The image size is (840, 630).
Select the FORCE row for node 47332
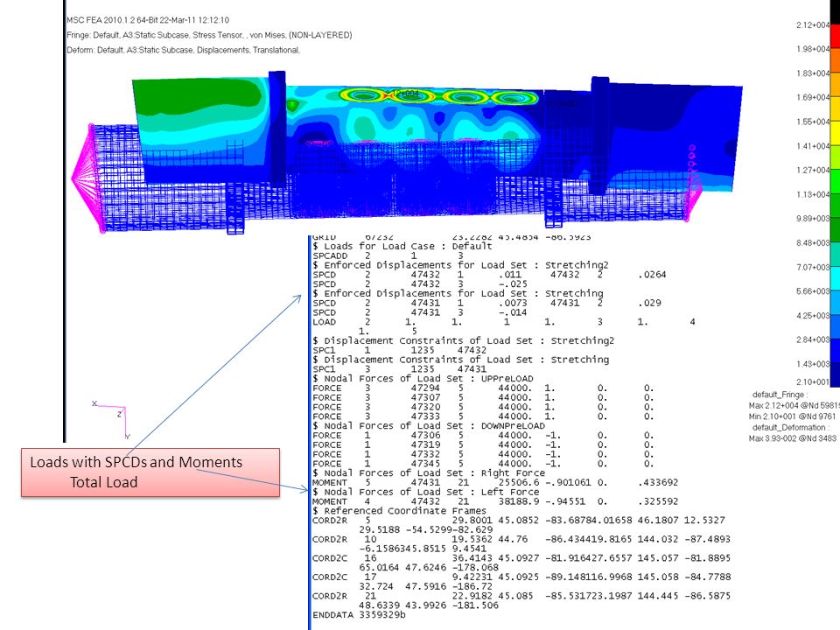[x=483, y=454]
